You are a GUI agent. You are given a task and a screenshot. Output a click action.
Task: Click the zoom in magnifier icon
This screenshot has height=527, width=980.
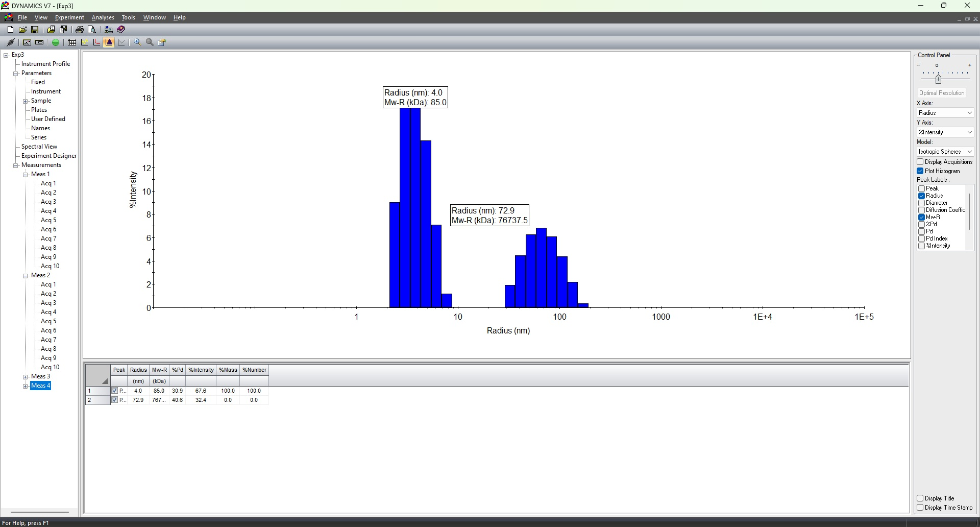pos(137,42)
